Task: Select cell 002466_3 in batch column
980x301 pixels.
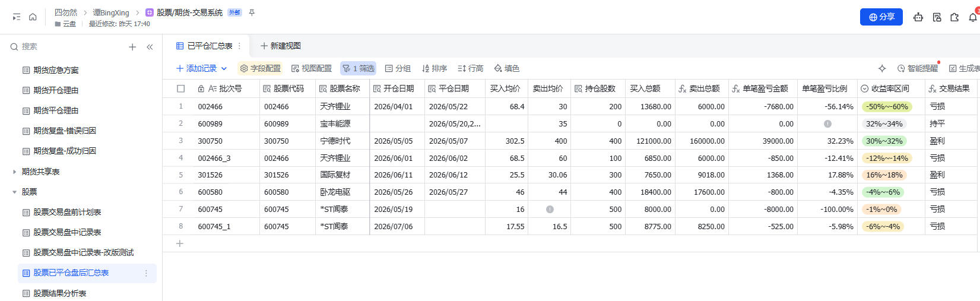Action: click(x=226, y=159)
